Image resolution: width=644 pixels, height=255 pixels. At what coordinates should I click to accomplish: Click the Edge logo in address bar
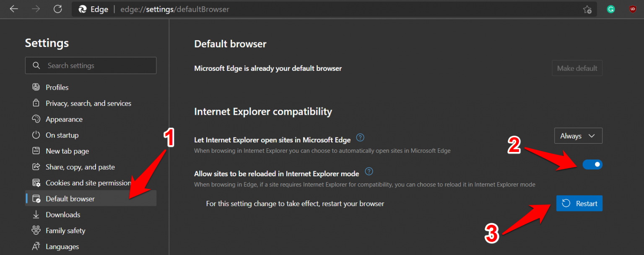pos(82,9)
